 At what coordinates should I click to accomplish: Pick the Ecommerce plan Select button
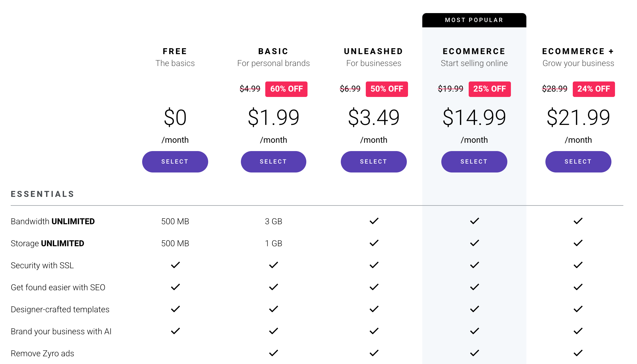[x=474, y=161]
